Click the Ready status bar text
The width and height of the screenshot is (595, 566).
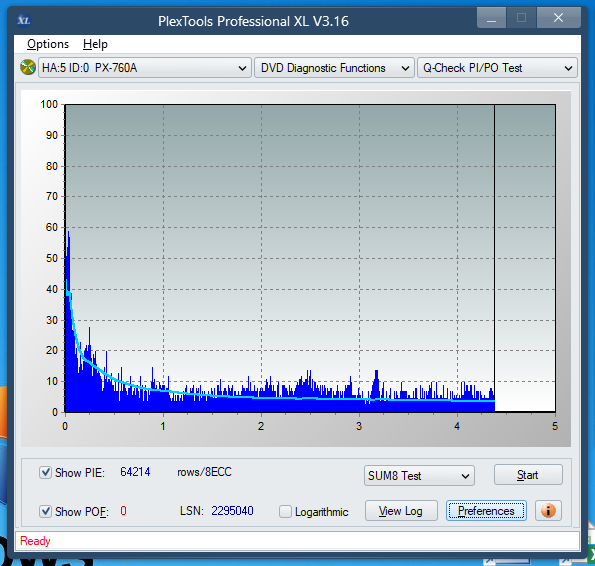point(35,541)
